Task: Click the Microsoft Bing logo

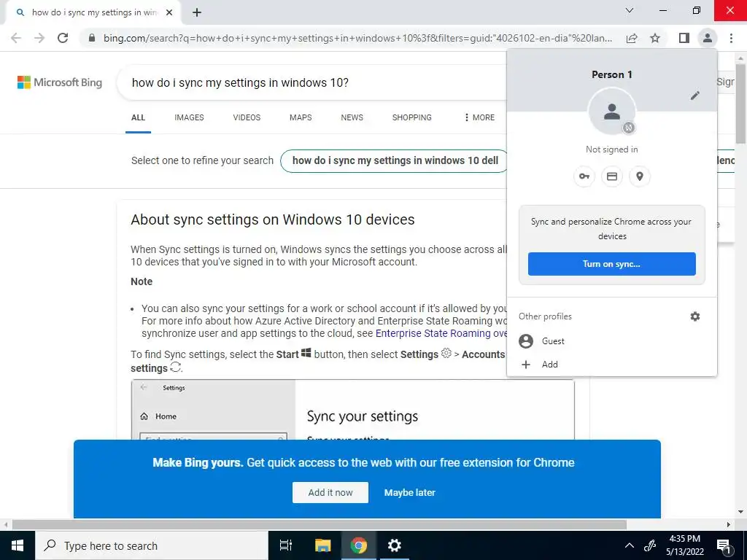Action: (x=60, y=82)
